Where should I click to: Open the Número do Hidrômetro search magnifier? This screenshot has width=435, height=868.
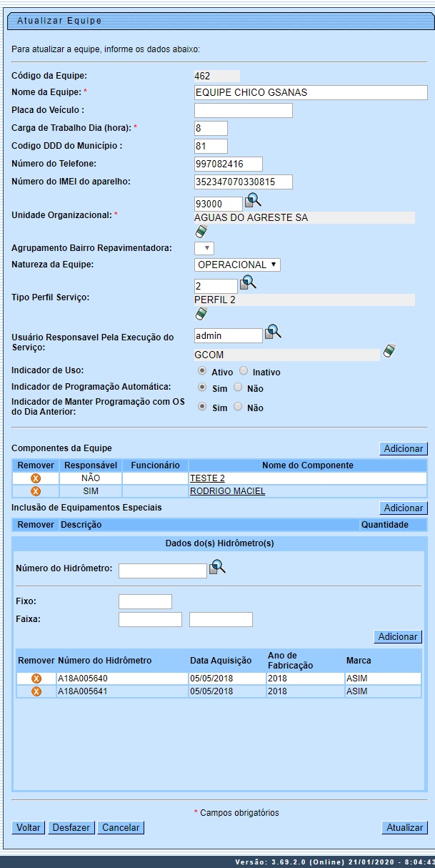217,567
